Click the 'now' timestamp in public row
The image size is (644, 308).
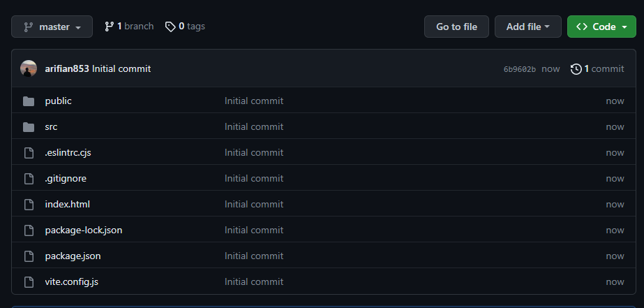coord(615,101)
